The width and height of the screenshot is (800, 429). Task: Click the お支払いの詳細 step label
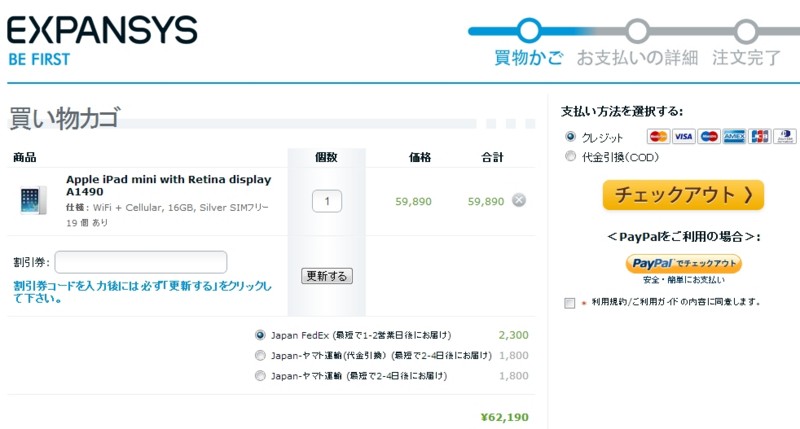tap(638, 58)
